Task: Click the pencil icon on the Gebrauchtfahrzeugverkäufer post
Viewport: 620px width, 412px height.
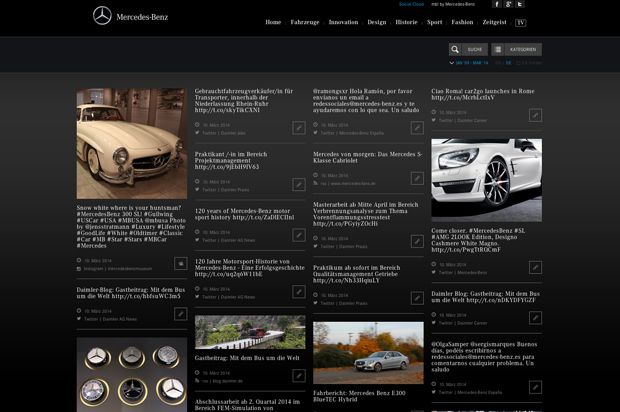Action: click(x=299, y=128)
